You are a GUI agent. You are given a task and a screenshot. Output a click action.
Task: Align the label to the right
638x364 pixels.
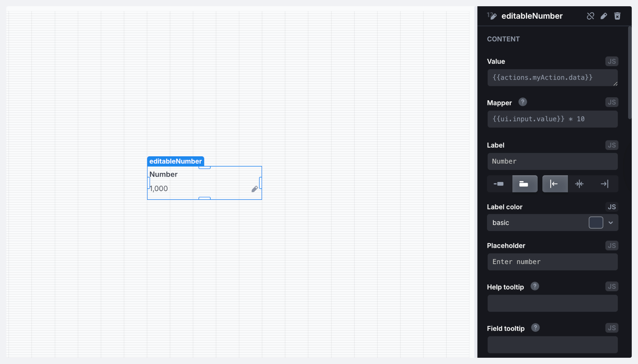tap(604, 184)
